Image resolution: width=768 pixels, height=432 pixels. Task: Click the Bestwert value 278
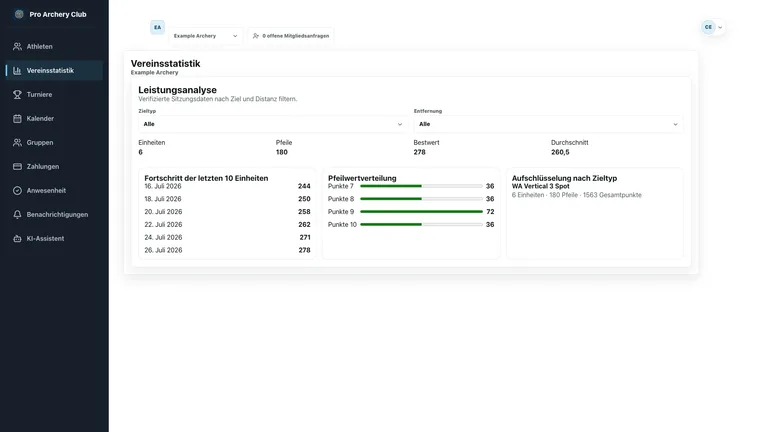419,152
